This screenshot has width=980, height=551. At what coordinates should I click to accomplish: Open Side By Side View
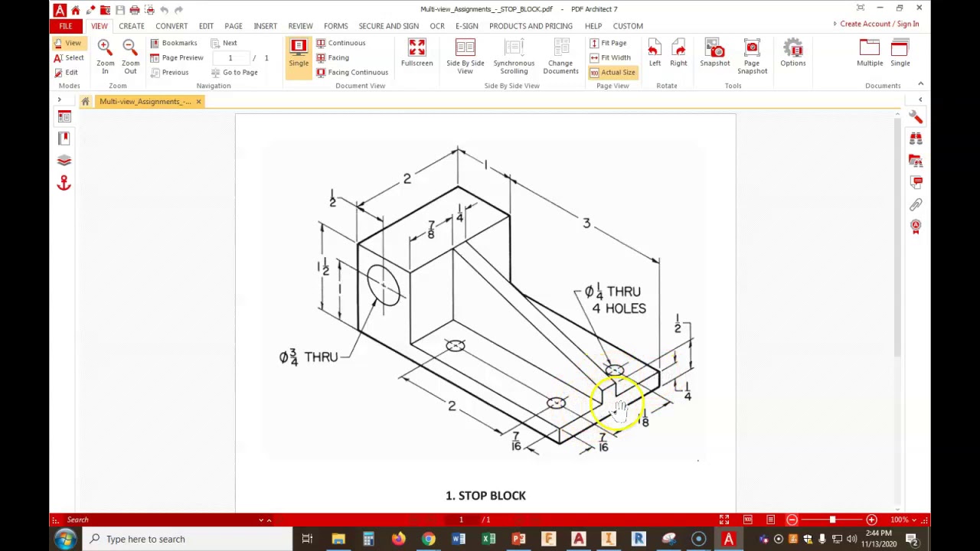pyautogui.click(x=465, y=57)
